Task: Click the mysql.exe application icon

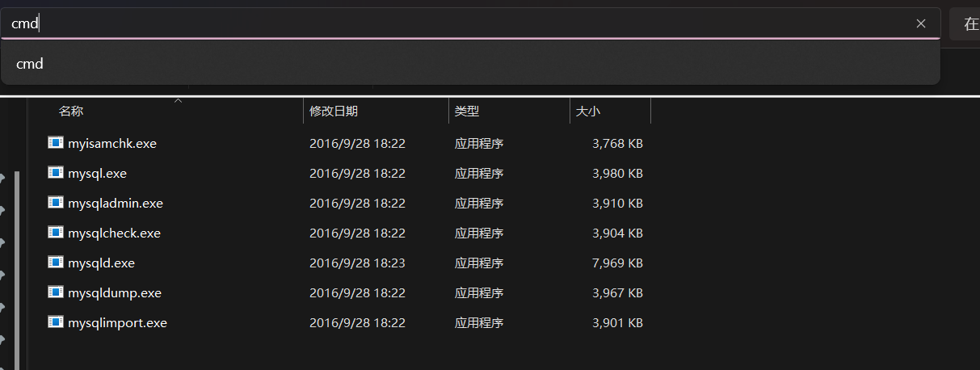Action: tap(56, 173)
